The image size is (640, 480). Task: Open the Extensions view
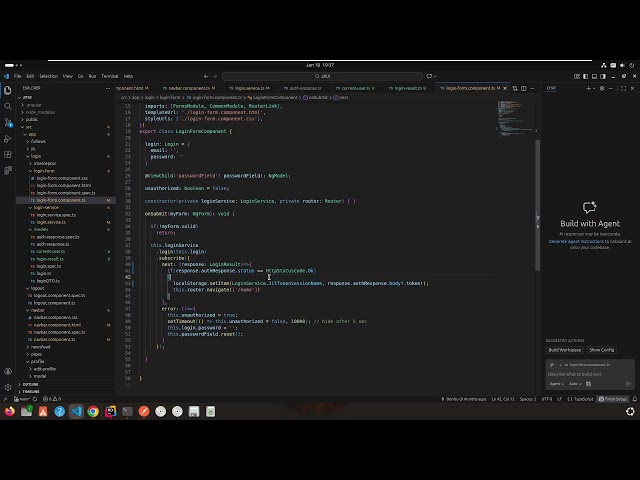(8, 154)
